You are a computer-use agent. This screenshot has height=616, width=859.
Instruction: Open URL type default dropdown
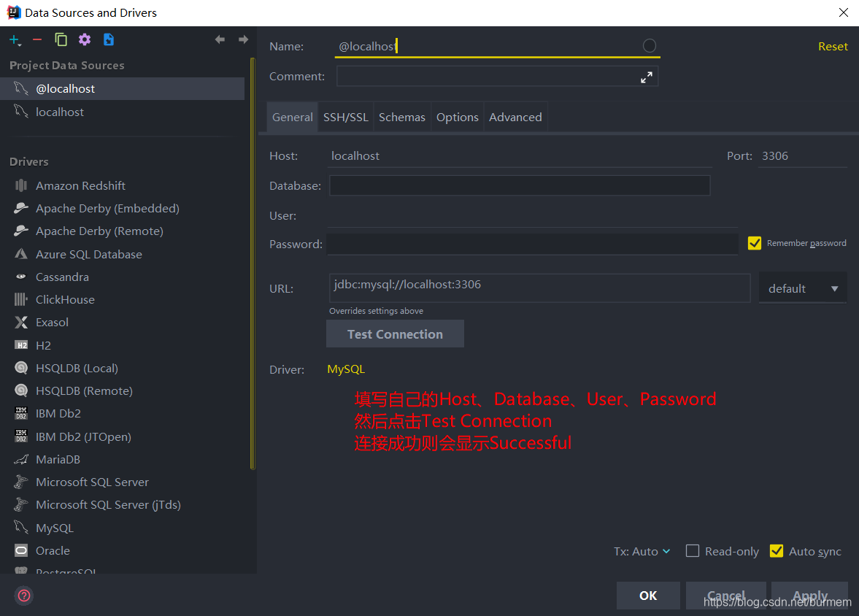pos(803,288)
